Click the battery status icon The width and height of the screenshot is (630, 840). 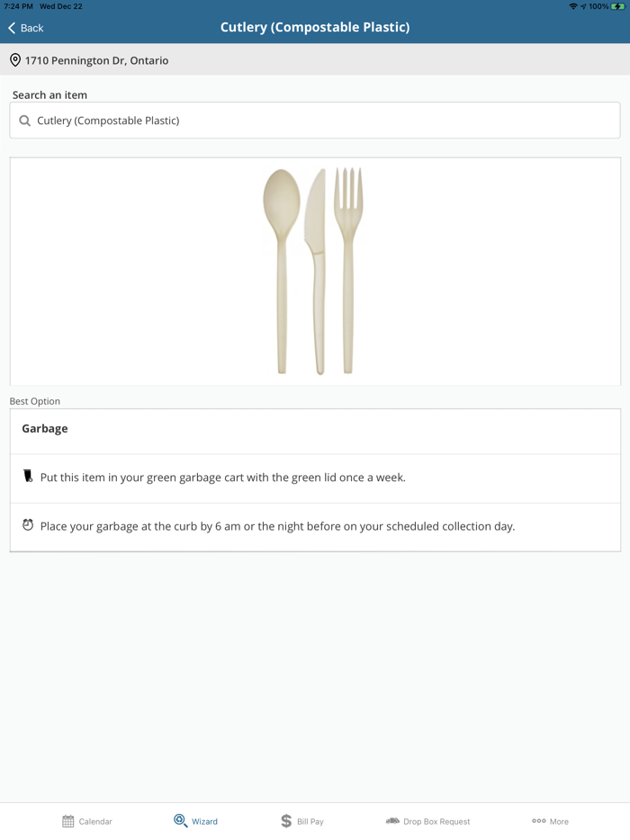[x=618, y=6]
